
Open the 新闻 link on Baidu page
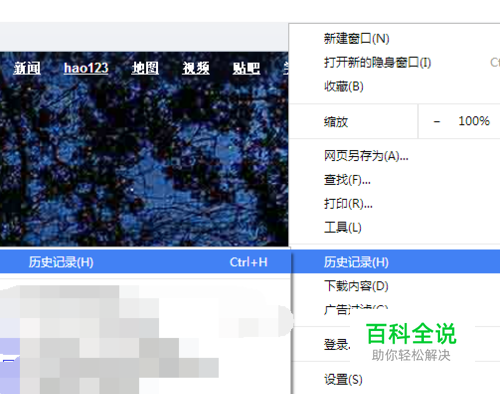click(x=27, y=68)
